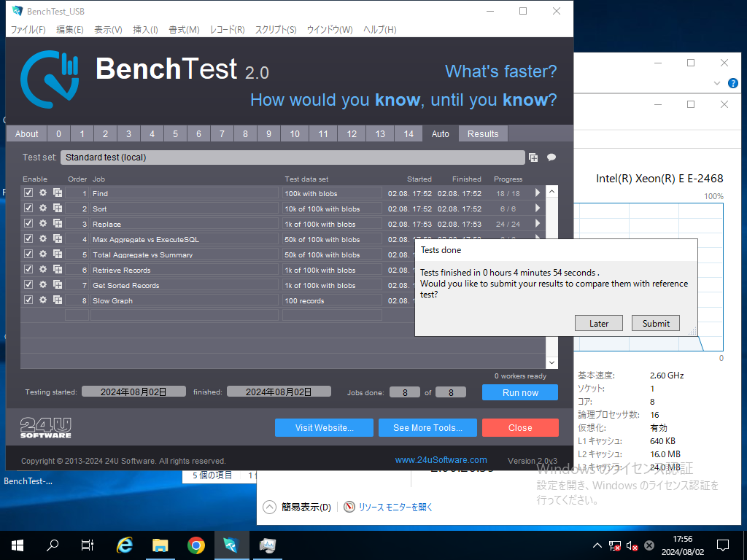
Task: Open settings gear for Max Aggregate job
Action: pyautogui.click(x=43, y=238)
